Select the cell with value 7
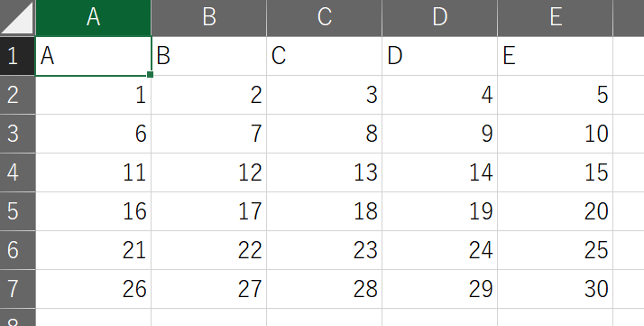The image size is (644, 326). pyautogui.click(x=209, y=134)
